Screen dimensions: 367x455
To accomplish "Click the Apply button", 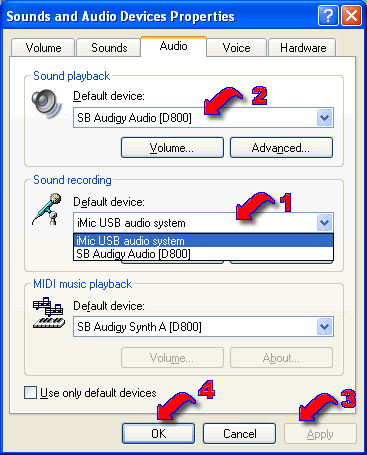I will 320,434.
